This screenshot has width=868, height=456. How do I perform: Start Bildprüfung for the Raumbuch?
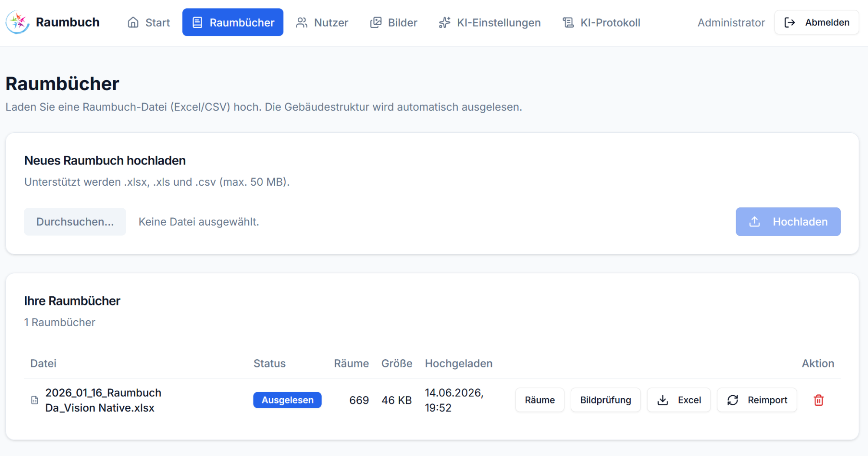606,400
